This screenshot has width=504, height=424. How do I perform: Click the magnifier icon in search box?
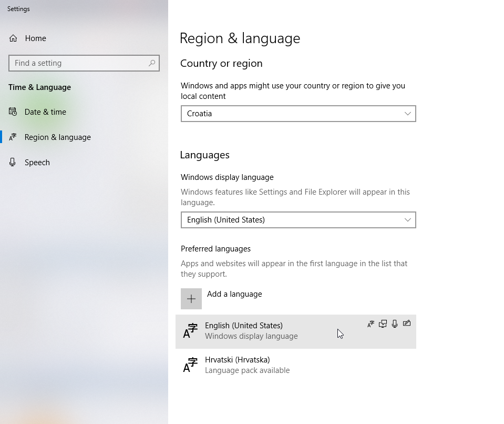pos(152,63)
